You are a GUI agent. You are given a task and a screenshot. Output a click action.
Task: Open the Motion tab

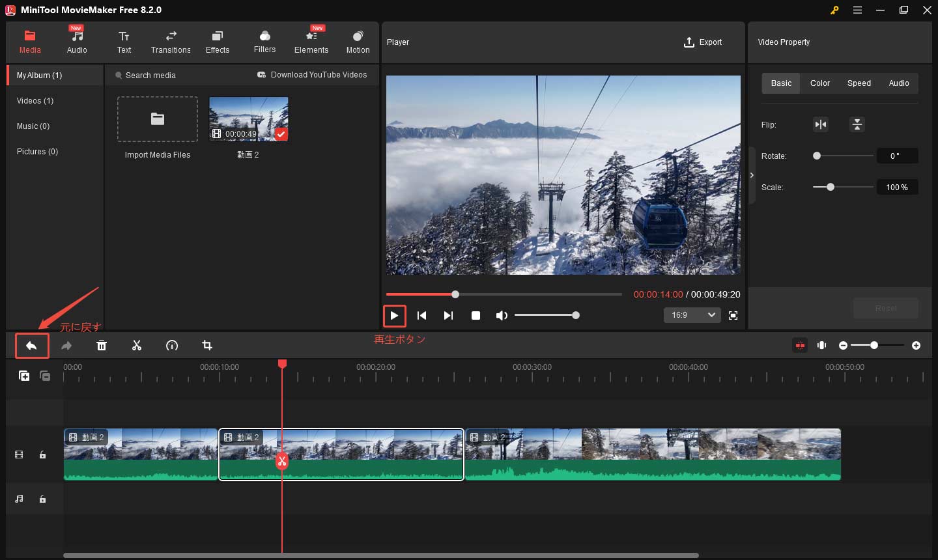(358, 42)
